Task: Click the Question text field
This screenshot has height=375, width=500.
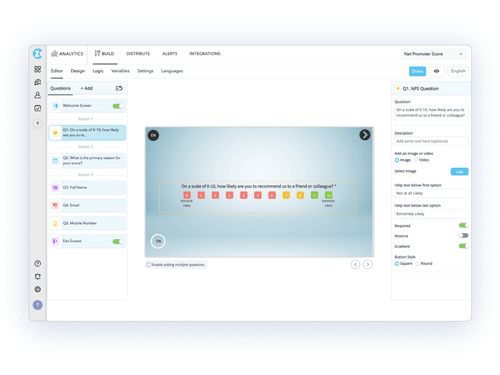Action: [x=431, y=115]
